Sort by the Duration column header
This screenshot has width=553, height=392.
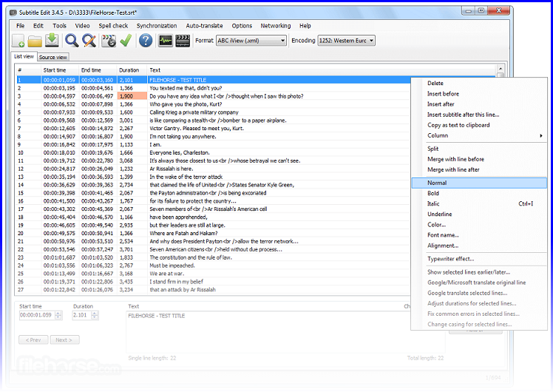coord(132,70)
